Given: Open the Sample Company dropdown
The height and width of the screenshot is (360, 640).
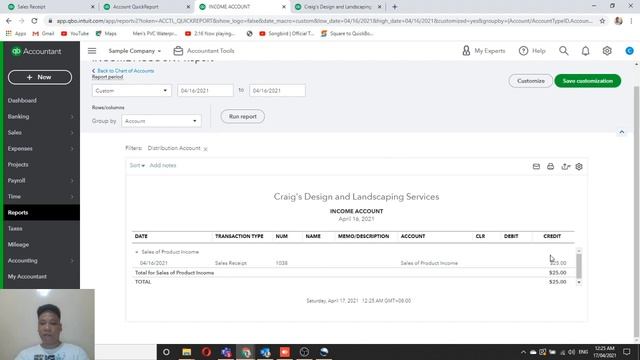Looking at the screenshot, I should [135, 51].
